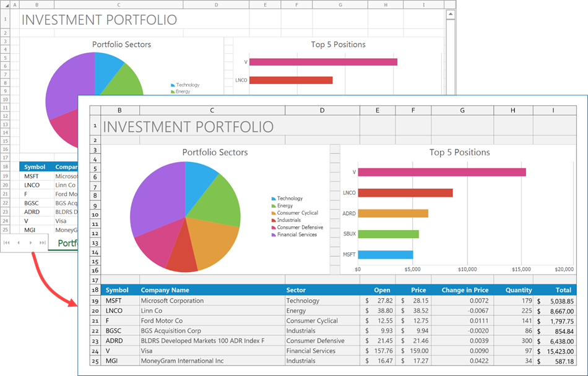Click the previous sheet navigation arrow

[19, 242]
